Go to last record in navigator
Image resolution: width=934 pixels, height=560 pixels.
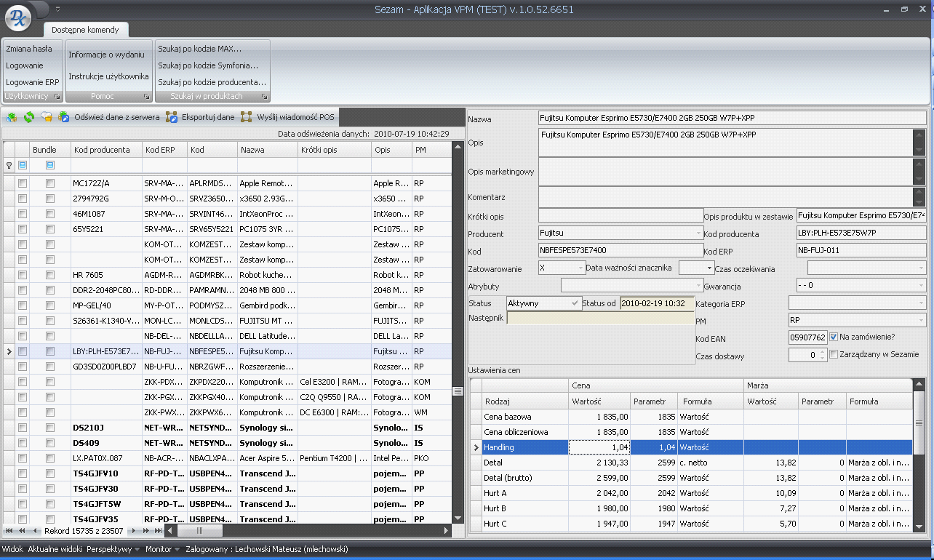[158, 531]
